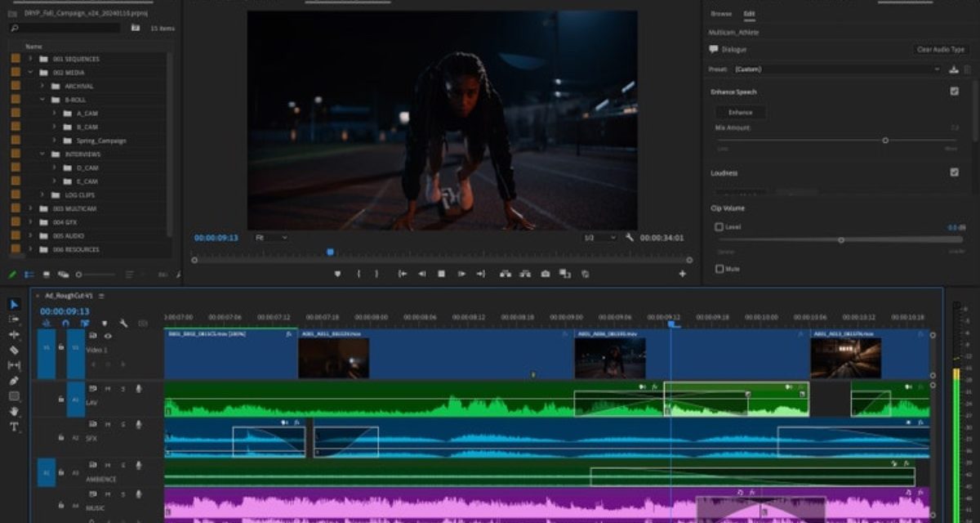Click the Export Frame camera icon
This screenshot has width=980, height=523.
pyautogui.click(x=546, y=274)
